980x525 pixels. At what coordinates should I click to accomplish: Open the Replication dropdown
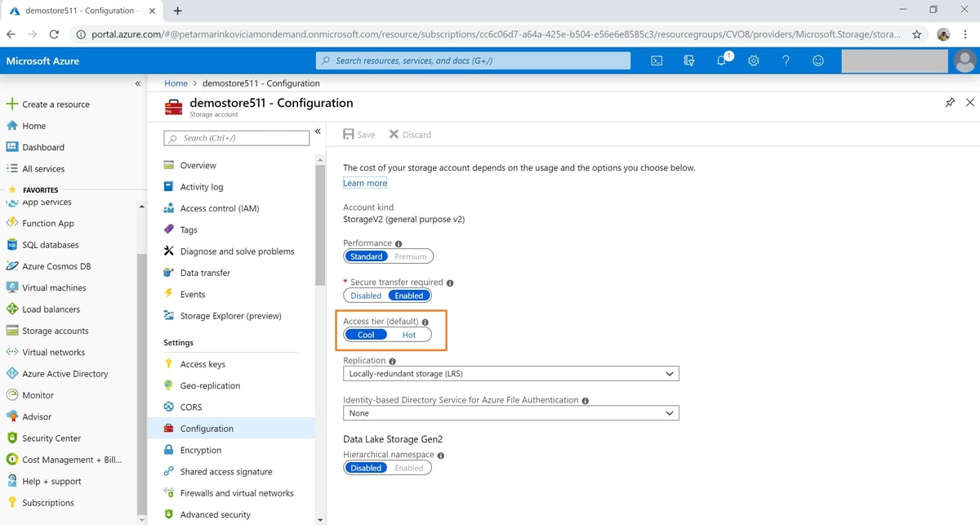point(510,373)
